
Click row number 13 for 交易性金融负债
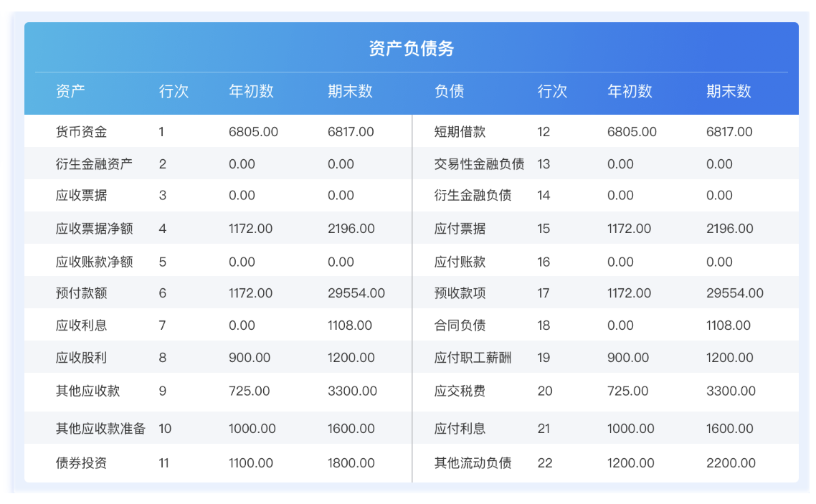[x=544, y=164]
